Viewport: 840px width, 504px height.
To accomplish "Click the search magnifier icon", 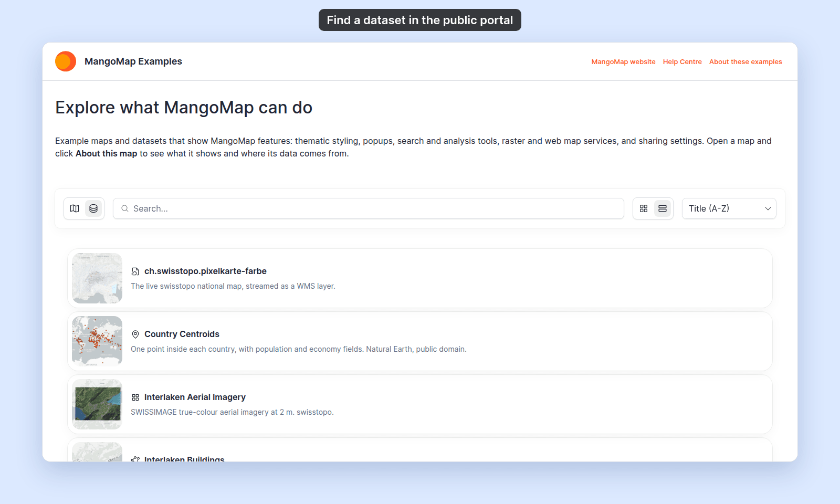I will [125, 208].
